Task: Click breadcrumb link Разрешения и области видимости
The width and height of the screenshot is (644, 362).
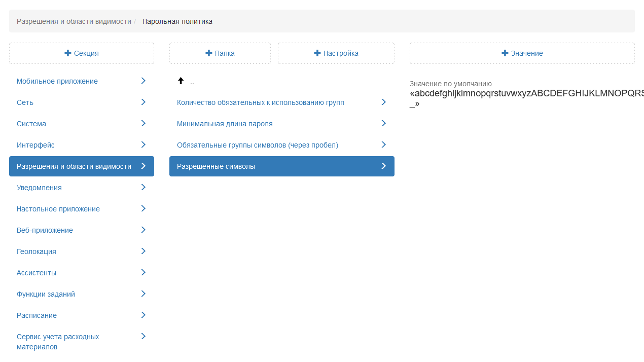Action: (x=74, y=21)
